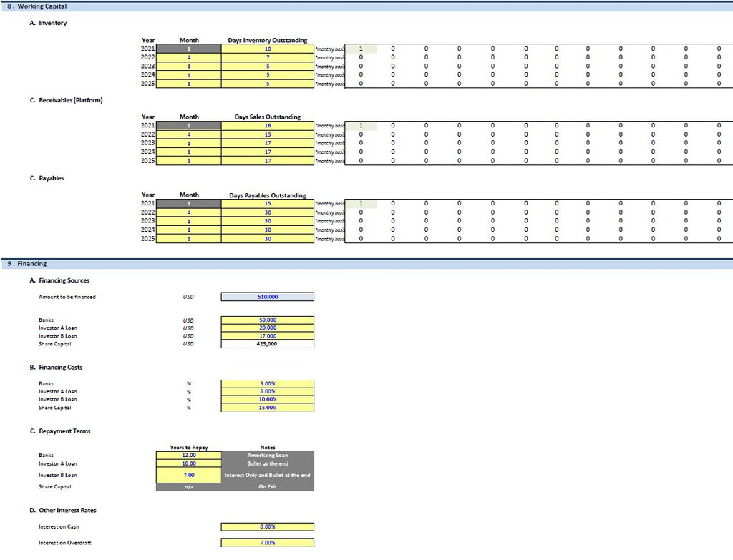Select the Banks financing amount cell 50,000

[268, 320]
